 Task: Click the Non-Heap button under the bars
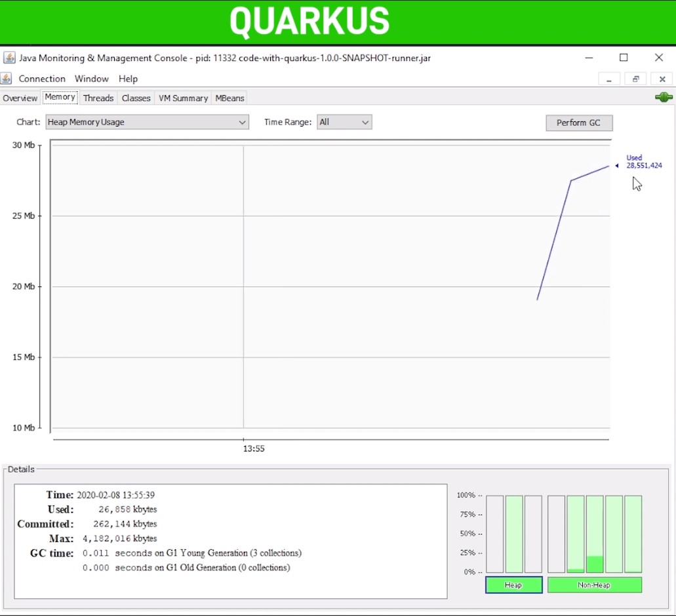(x=594, y=585)
